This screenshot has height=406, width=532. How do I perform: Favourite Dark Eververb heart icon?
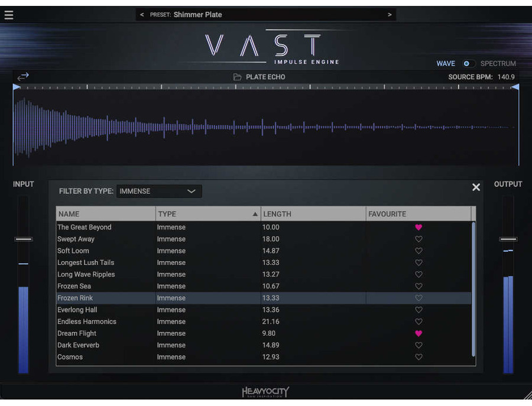tap(419, 345)
